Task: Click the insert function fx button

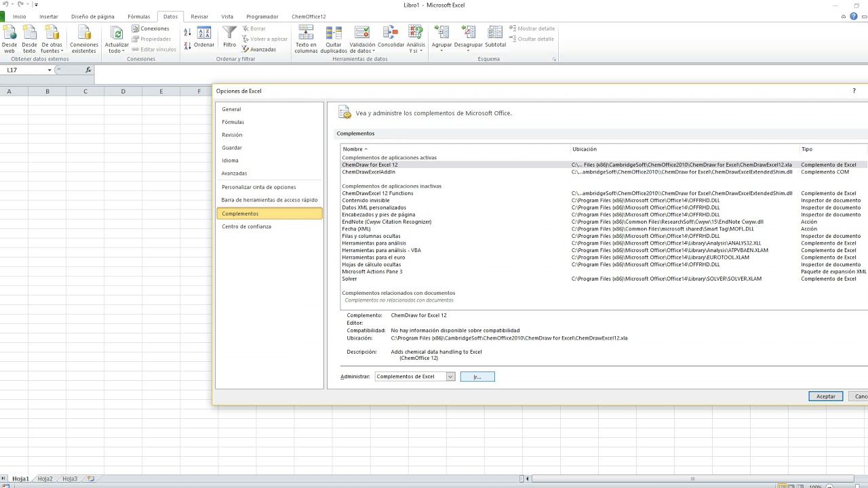Action: coord(88,70)
